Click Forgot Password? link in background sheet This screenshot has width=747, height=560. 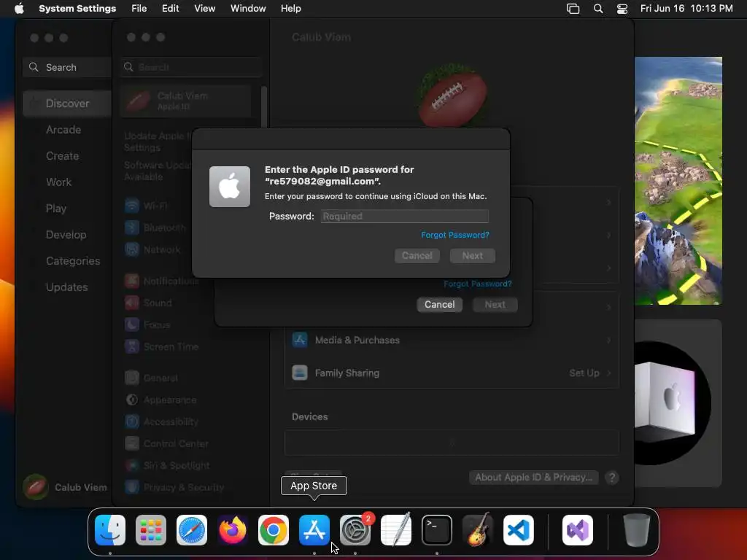[477, 284]
